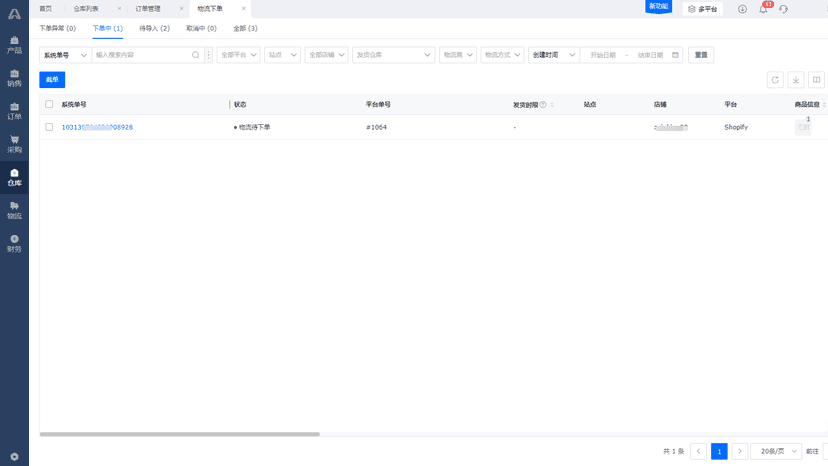Open the 发货仓库 dropdown

tap(393, 55)
